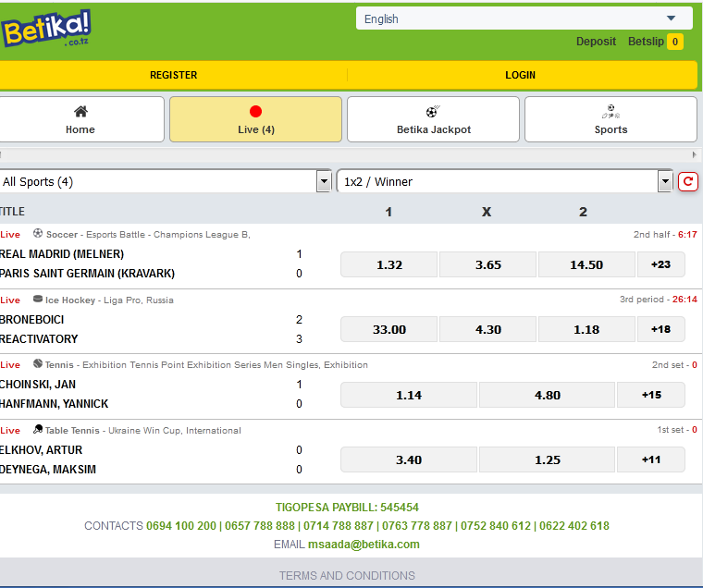The height and width of the screenshot is (588, 703).
Task: Click the Betslip count badge 0
Action: 674,42
